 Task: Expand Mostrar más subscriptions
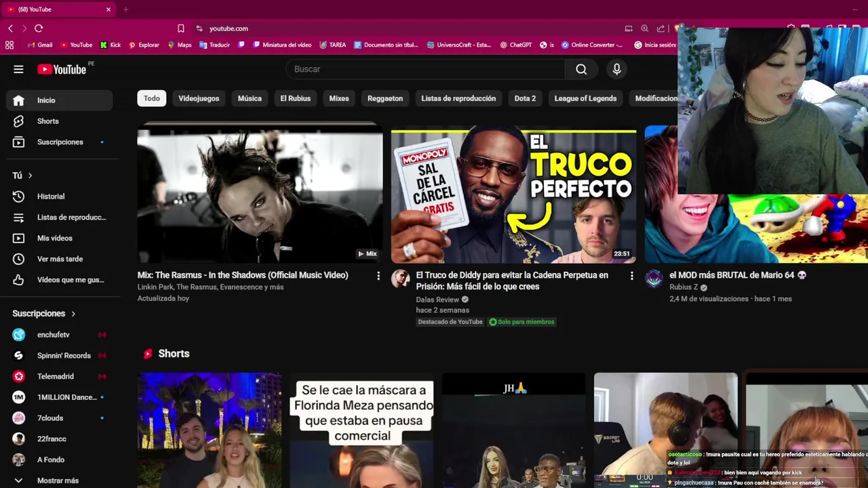[x=60, y=480]
